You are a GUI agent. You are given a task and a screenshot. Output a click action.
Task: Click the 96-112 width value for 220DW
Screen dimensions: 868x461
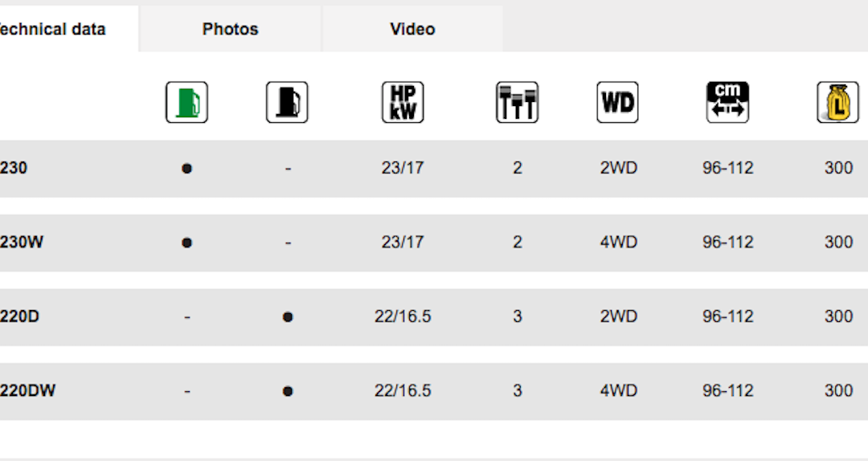727,391
